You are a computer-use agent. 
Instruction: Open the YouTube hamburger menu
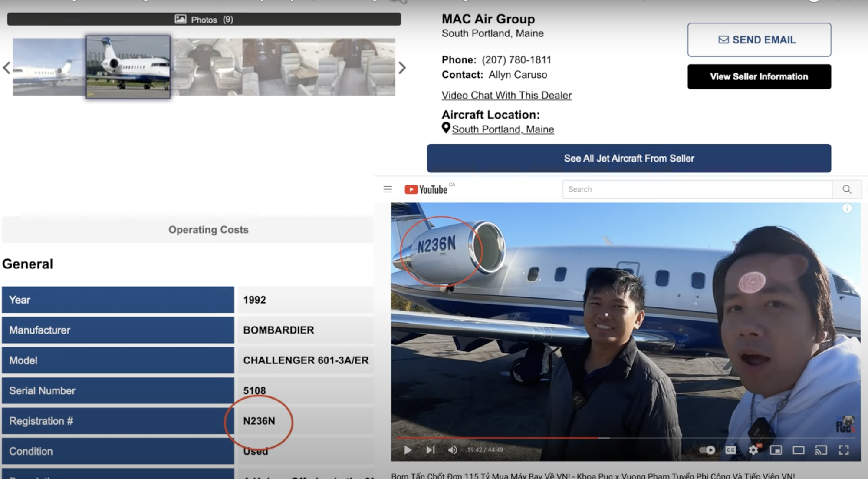pyautogui.click(x=388, y=189)
